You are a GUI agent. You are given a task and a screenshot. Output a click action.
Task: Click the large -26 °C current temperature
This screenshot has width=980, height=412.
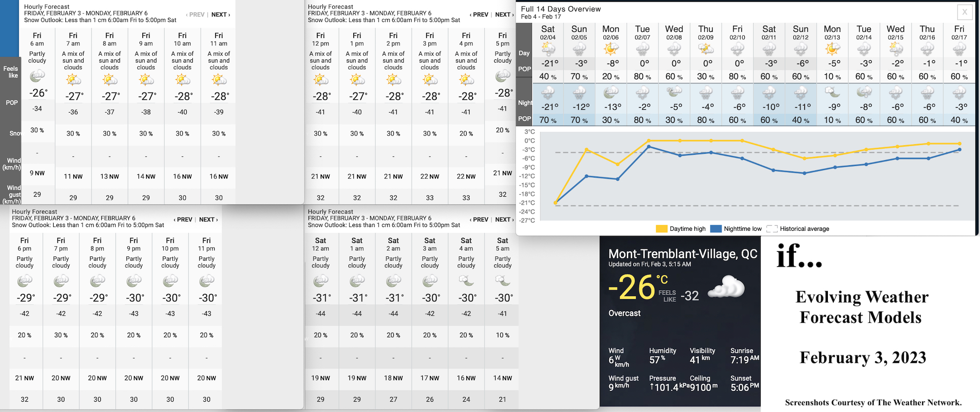(638, 287)
